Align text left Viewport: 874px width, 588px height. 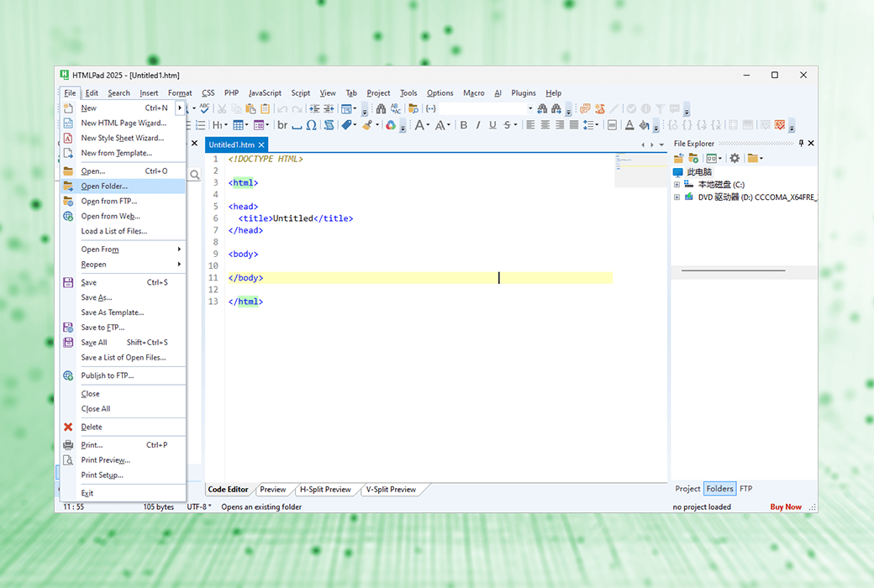[x=530, y=125]
